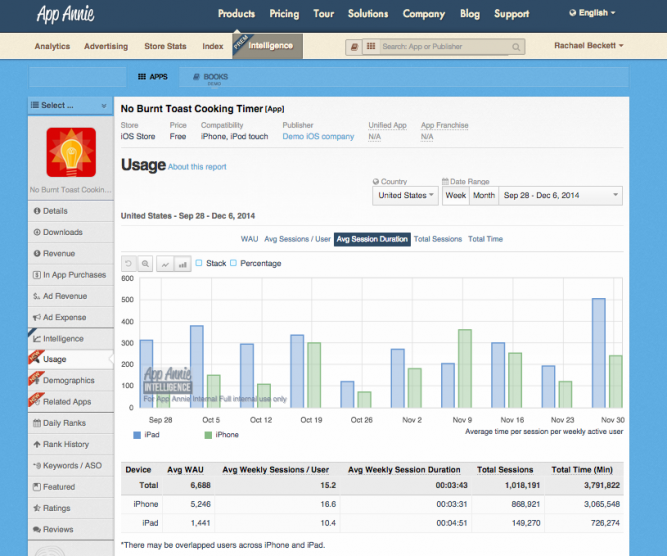Click the No Burnt Toast app icon

tap(71, 153)
